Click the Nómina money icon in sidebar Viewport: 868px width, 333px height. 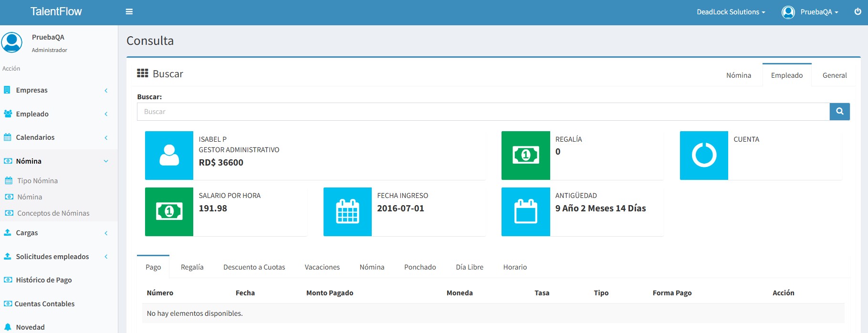click(x=8, y=161)
